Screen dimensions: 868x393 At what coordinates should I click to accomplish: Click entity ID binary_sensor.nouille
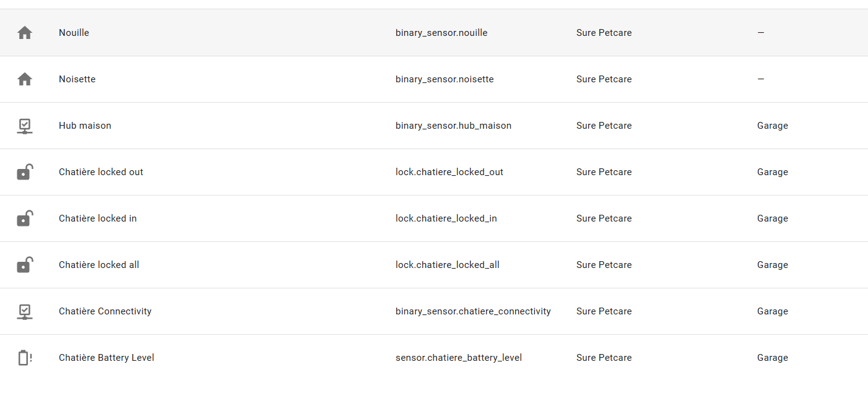[441, 33]
